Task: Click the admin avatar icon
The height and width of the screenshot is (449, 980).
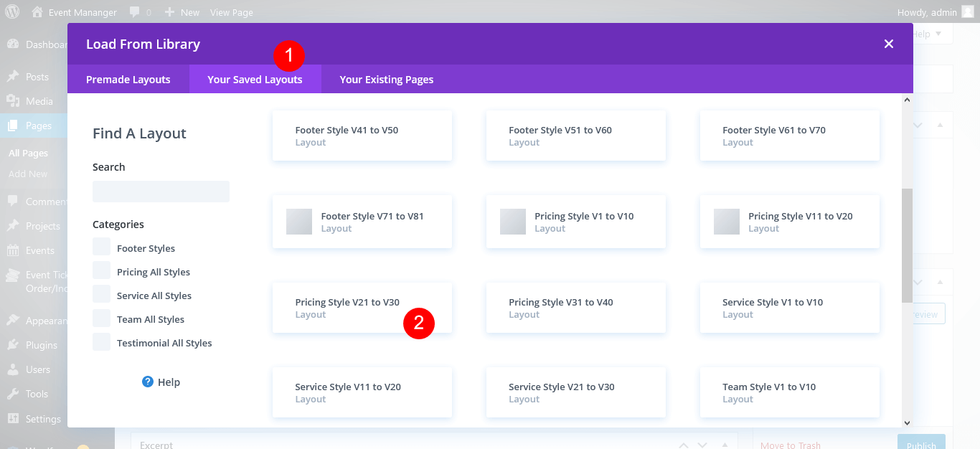Action: coord(968,12)
